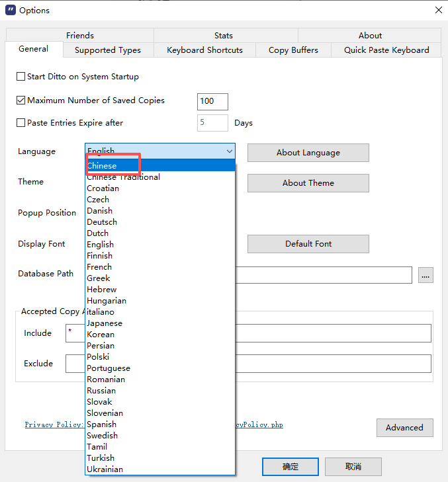Image resolution: width=448 pixels, height=482 pixels.
Task: Select Tamil in the list
Action: pyautogui.click(x=160, y=447)
